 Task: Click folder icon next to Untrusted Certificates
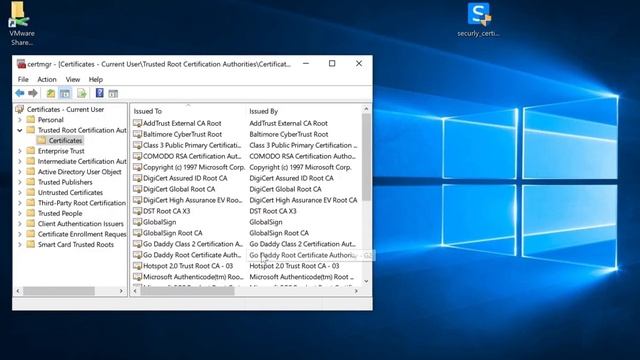tap(31, 192)
